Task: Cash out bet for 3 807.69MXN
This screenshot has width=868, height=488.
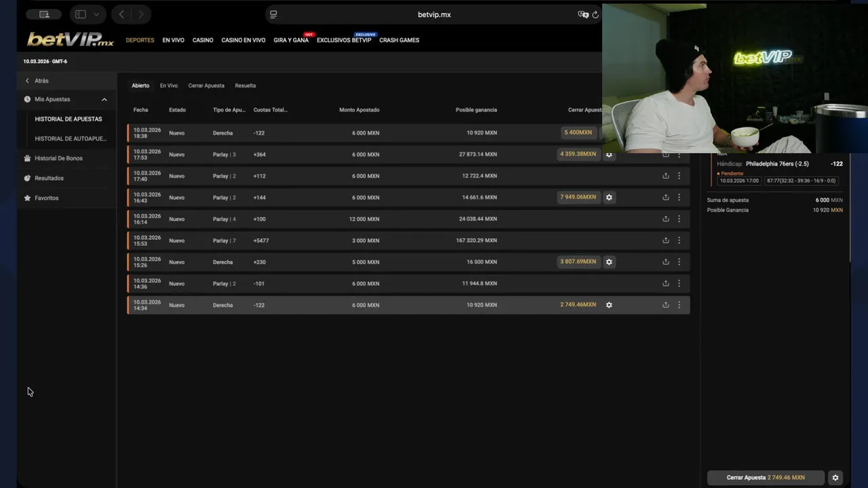Action: (x=578, y=262)
